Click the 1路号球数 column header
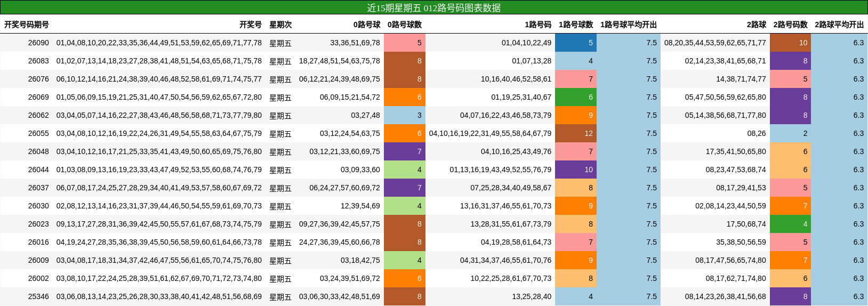Viewport: 868px width, 306px height. click(576, 25)
